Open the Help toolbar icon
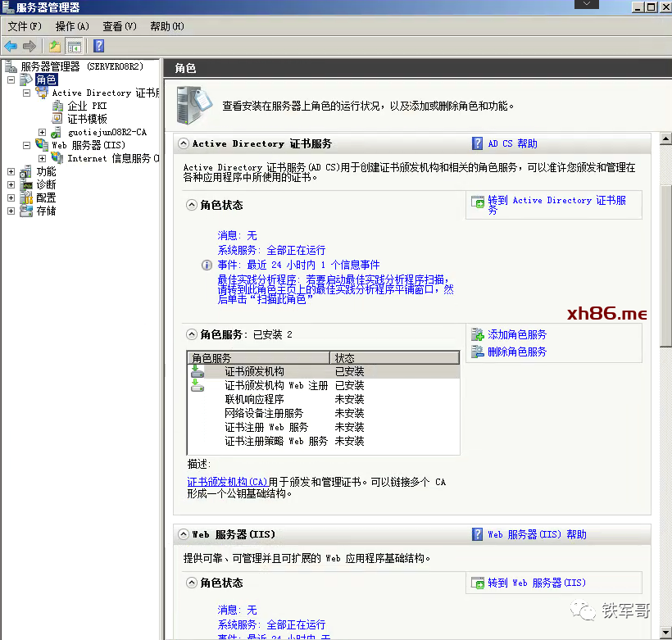672x640 pixels. pos(99,46)
